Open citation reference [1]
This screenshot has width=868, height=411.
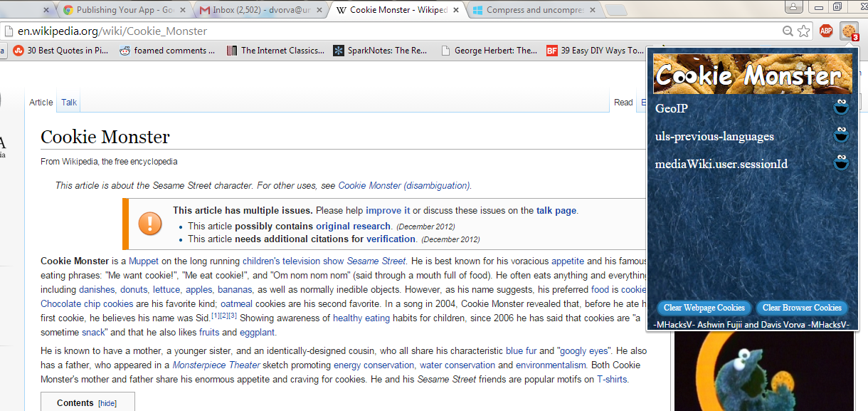215,315
